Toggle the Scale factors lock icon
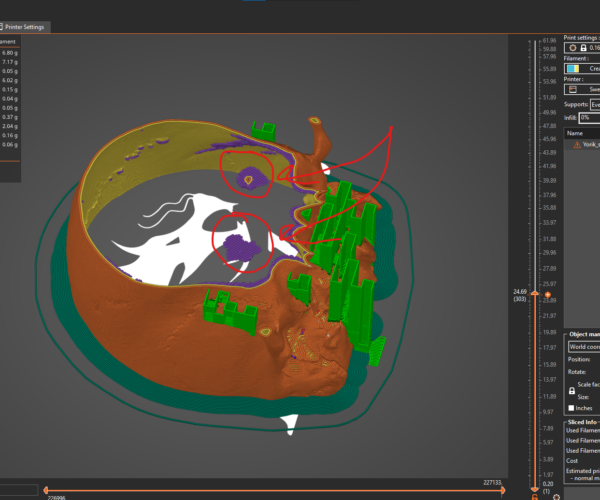 pyautogui.click(x=571, y=390)
